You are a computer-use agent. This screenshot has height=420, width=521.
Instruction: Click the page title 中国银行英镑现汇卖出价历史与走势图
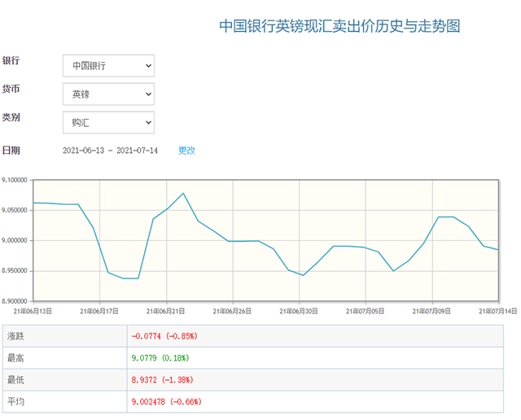click(x=339, y=26)
